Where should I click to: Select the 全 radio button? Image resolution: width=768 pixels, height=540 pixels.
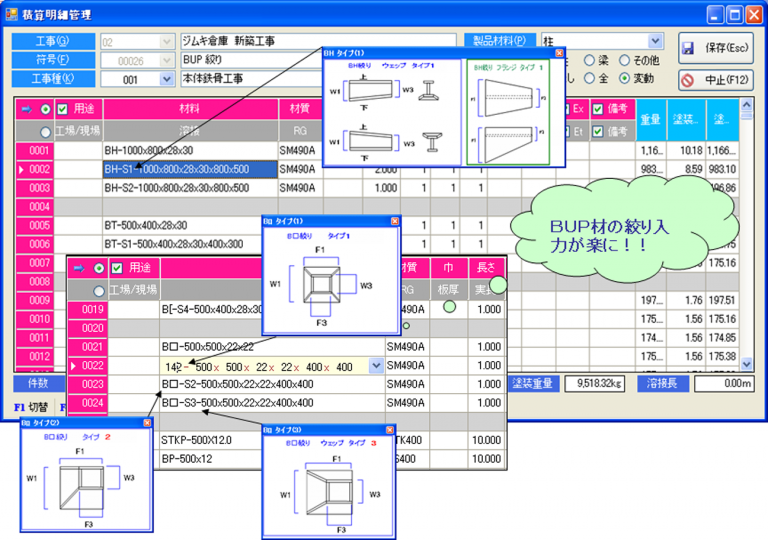click(x=589, y=78)
